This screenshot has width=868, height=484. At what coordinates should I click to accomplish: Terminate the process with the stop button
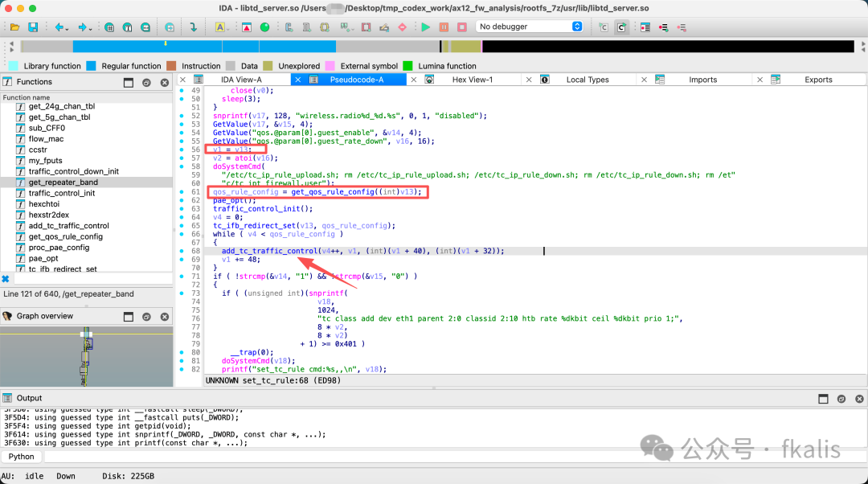click(462, 27)
